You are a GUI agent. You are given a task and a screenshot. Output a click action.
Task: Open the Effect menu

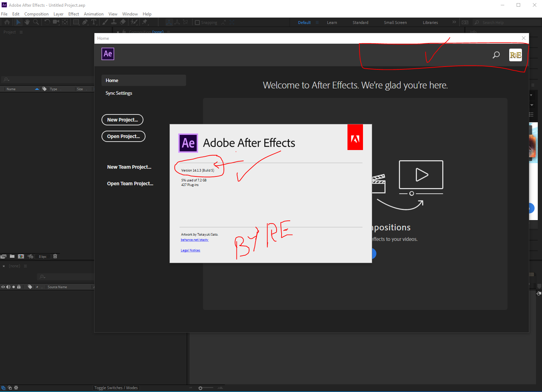click(x=74, y=14)
